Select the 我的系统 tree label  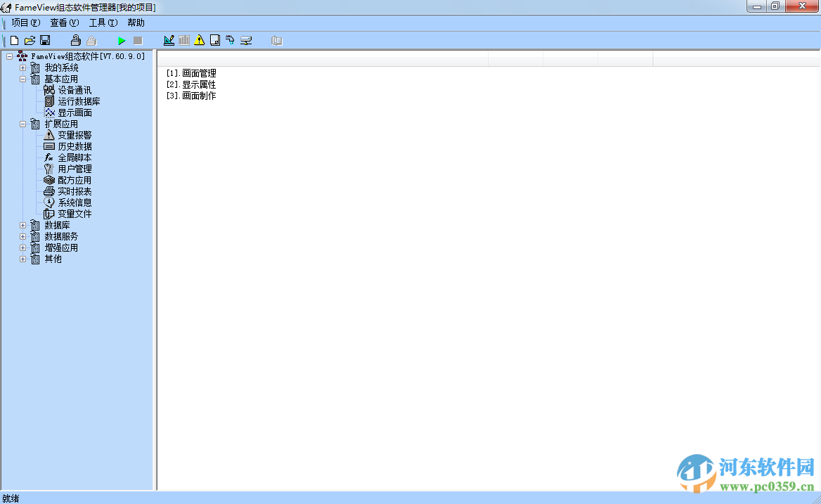click(61, 67)
